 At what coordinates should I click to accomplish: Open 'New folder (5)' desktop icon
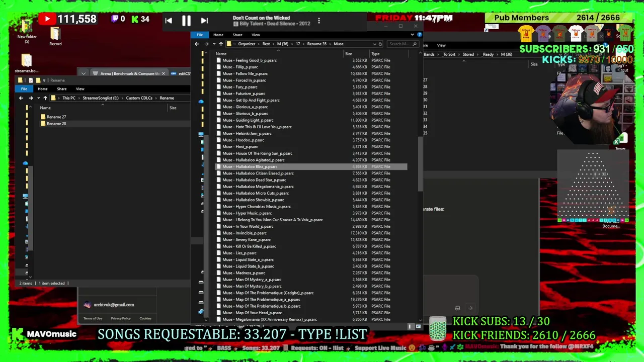27,30
